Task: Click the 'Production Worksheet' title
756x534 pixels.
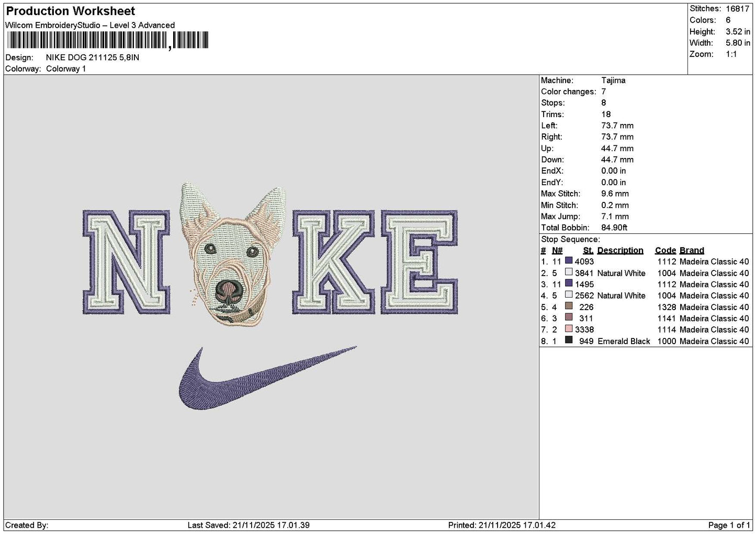Action: point(71,11)
